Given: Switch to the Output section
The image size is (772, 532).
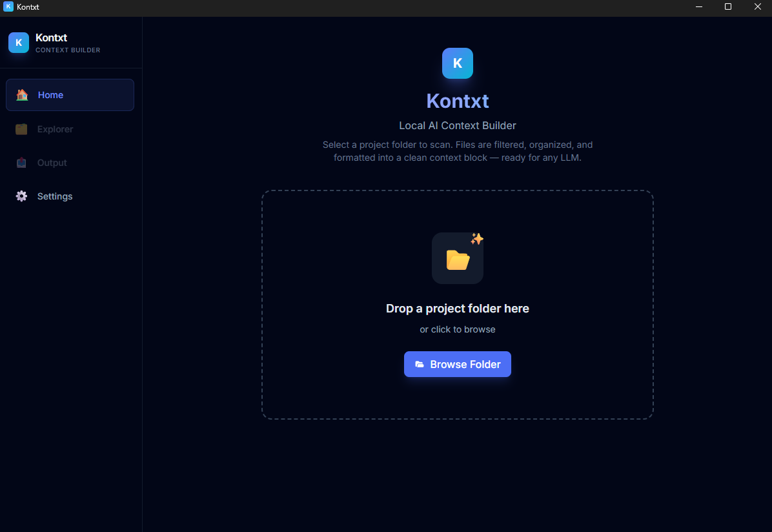Looking at the screenshot, I should 52,162.
